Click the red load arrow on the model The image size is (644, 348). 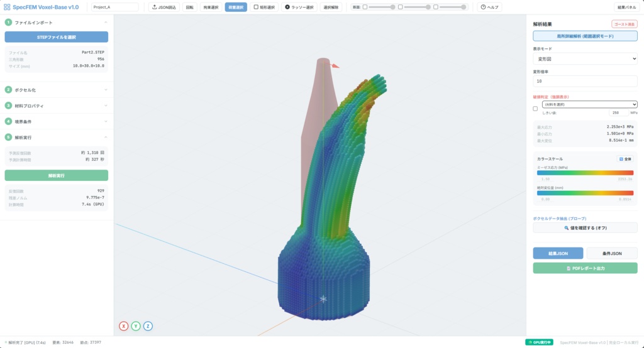[x=335, y=65]
